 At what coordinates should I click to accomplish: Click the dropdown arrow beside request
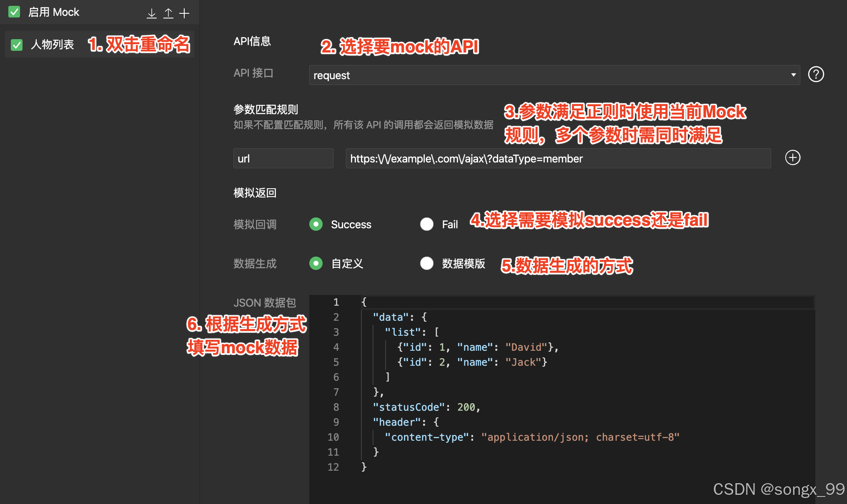pyautogui.click(x=793, y=75)
